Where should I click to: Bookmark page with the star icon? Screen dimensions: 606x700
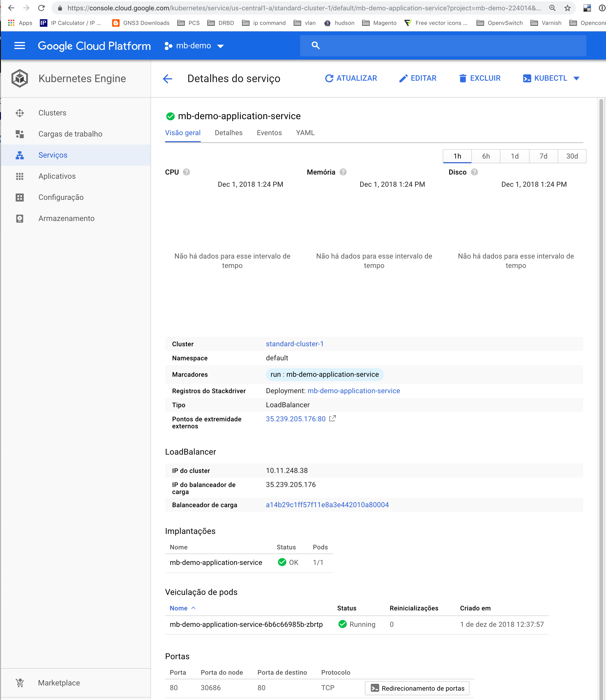point(568,8)
